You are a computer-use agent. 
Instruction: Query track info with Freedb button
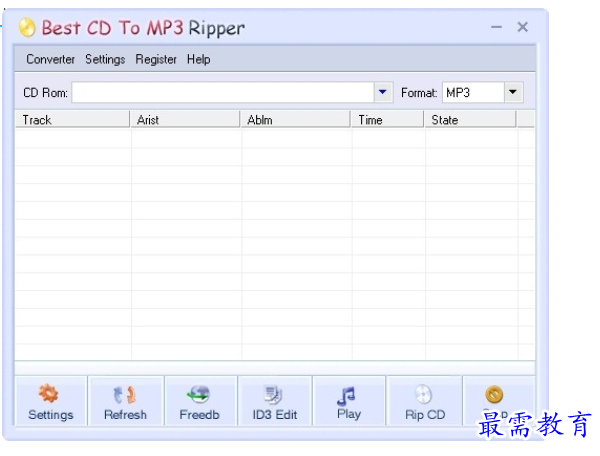200,401
